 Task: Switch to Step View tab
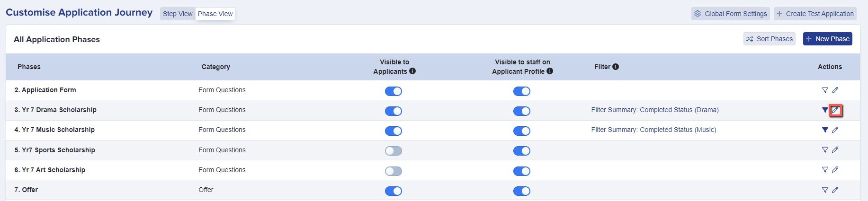(x=178, y=14)
